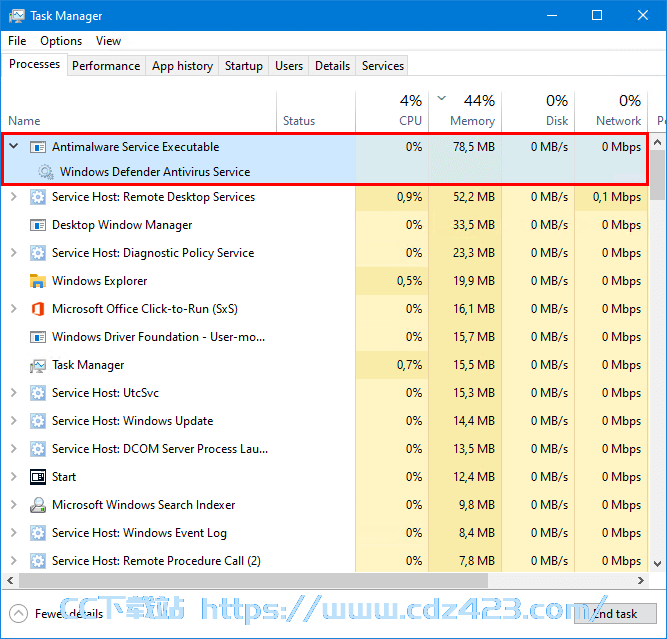Expand Service Host: Diagnostic Policy Service
This screenshot has height=639, width=667.
[14, 253]
